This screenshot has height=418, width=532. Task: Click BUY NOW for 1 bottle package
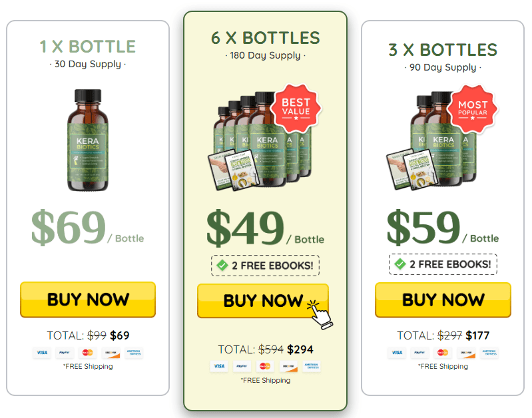(88, 300)
